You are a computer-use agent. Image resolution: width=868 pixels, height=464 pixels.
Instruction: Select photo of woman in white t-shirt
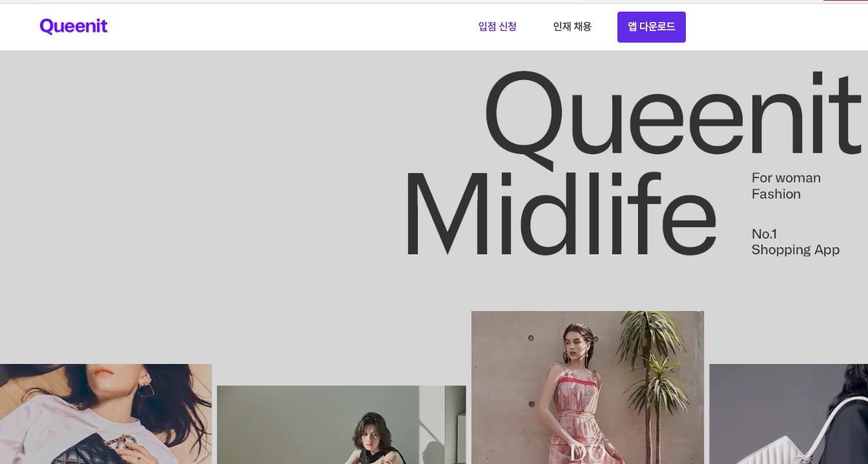(106, 414)
